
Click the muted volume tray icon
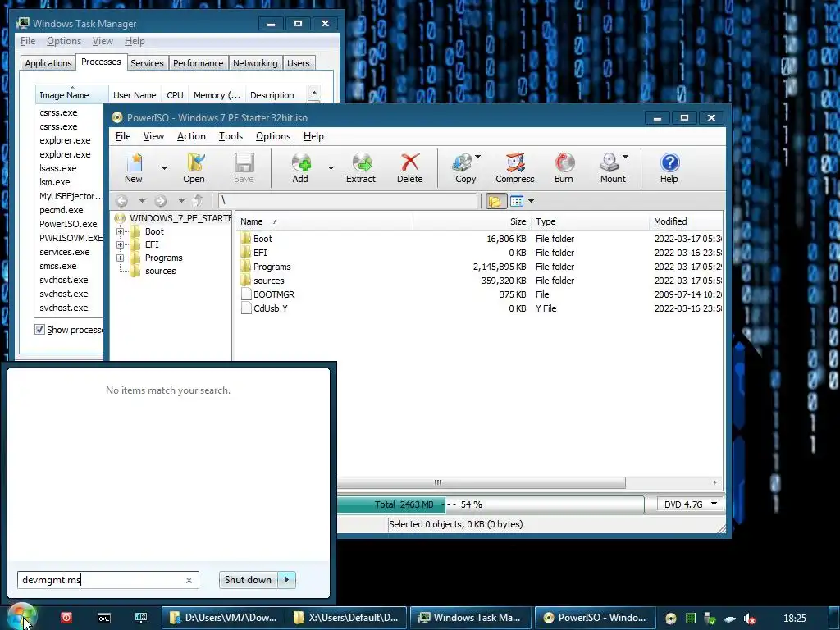point(750,619)
